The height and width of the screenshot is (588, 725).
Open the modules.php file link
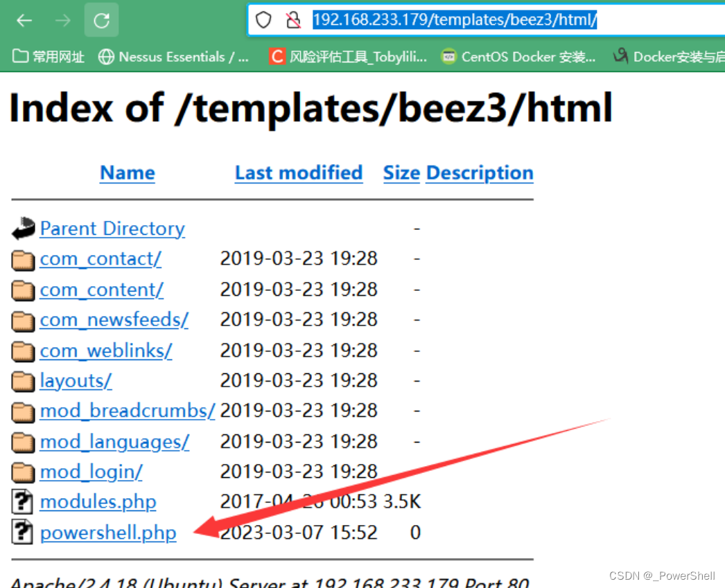98,501
